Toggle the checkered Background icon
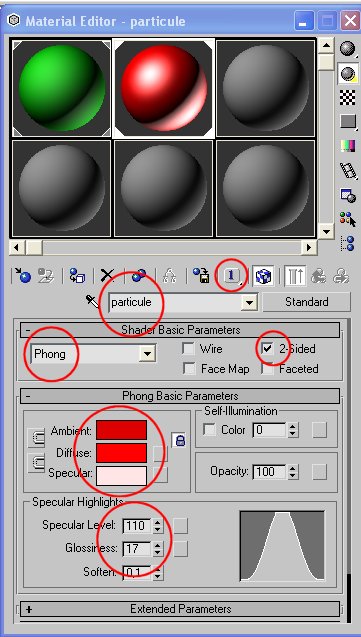Image resolution: width=361 pixels, height=637 pixels. [x=348, y=98]
